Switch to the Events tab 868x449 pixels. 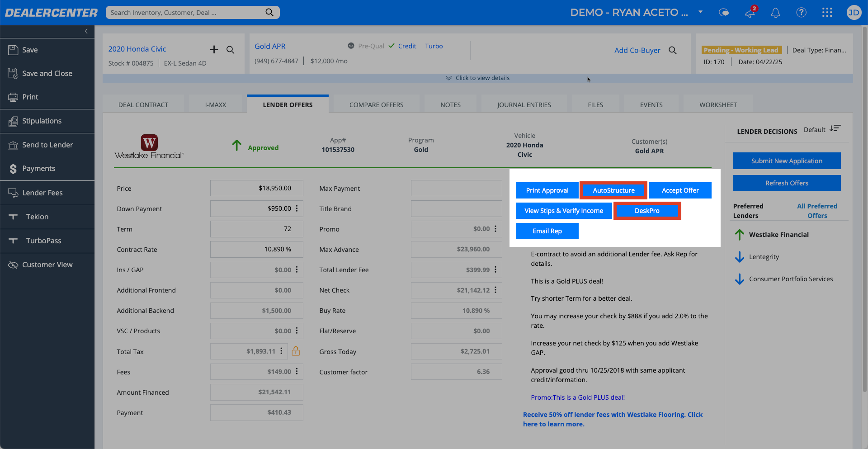tap(651, 104)
